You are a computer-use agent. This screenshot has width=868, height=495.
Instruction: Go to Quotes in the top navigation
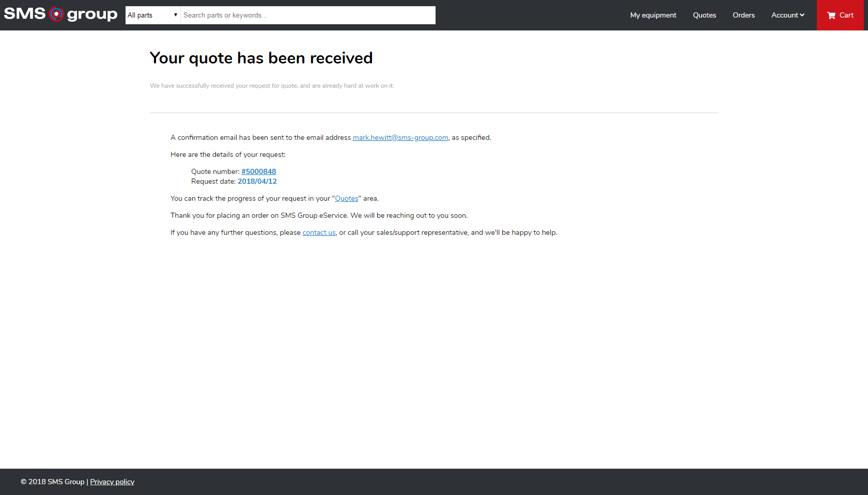(x=704, y=15)
